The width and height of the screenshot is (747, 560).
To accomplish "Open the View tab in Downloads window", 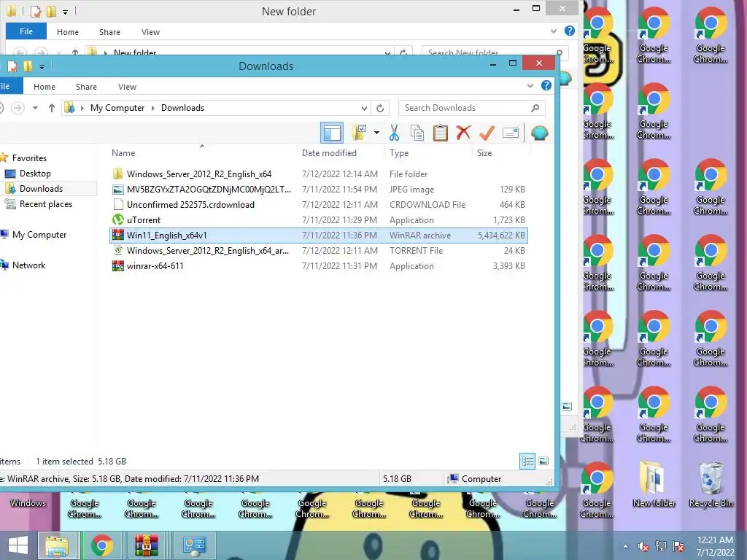I will coord(127,87).
